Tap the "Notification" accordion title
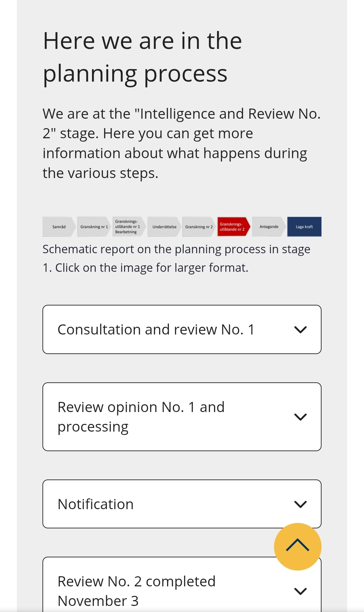Image resolution: width=364 pixels, height=612 pixels. (x=96, y=504)
